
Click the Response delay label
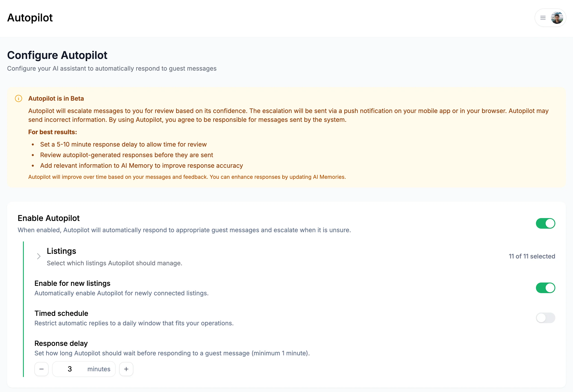coord(61,343)
